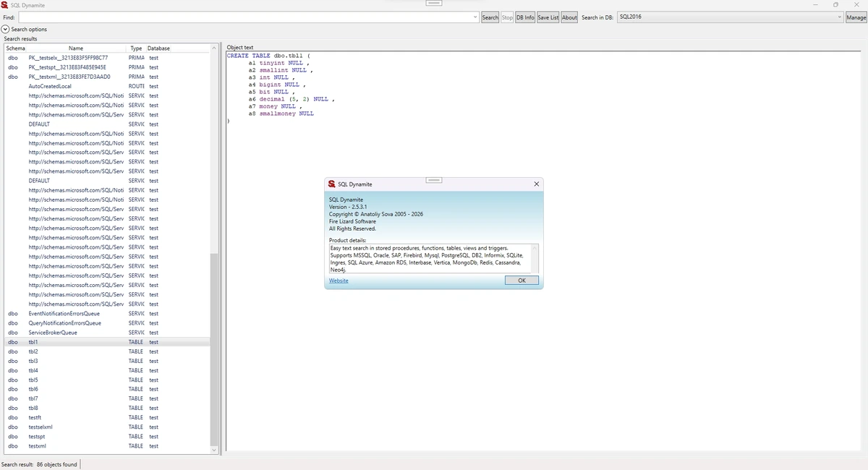The width and height of the screenshot is (868, 470).
Task: Click the Save List button
Action: [548, 17]
